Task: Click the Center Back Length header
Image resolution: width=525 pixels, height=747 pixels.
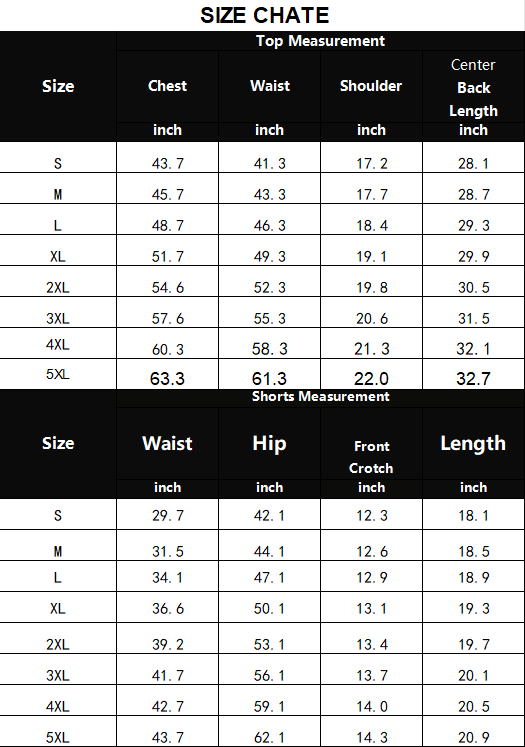Action: [x=473, y=88]
